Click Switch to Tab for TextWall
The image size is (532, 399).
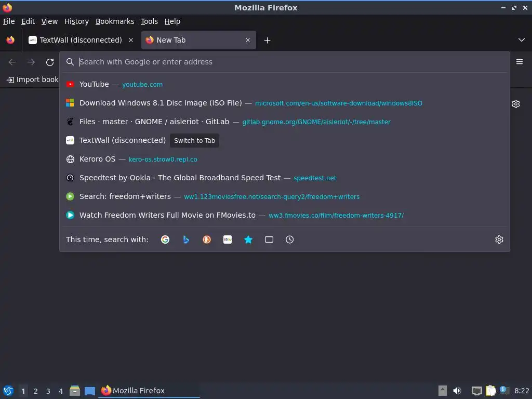pyautogui.click(x=194, y=140)
